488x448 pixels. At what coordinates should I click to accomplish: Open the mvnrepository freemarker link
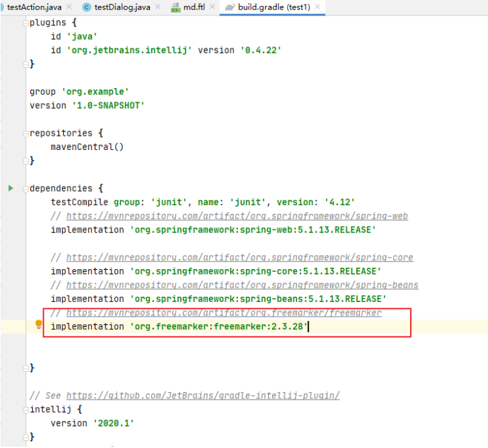pyautogui.click(x=224, y=313)
